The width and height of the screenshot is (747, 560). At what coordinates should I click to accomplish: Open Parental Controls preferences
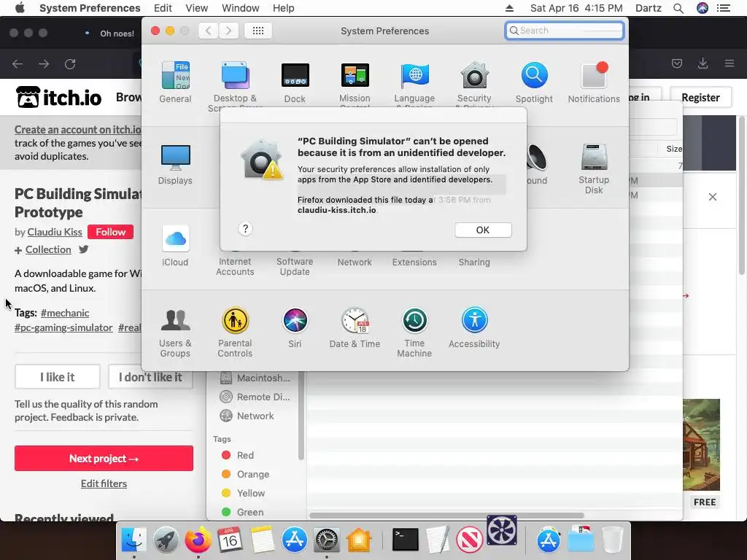point(235,332)
